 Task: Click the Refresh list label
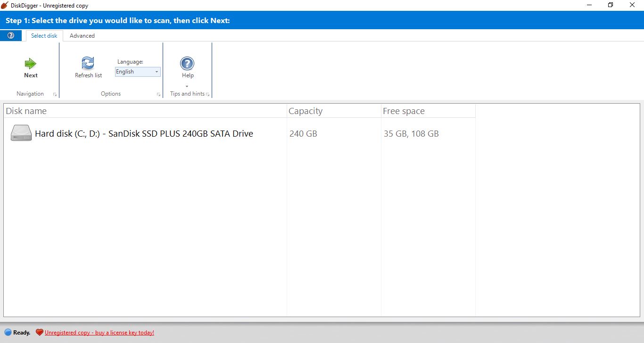(x=88, y=75)
